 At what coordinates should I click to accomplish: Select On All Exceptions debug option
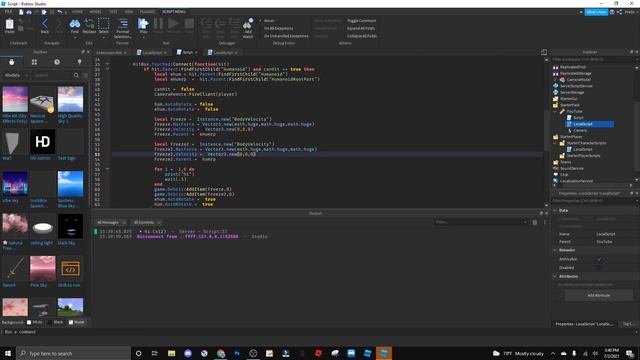pyautogui.click(x=278, y=29)
